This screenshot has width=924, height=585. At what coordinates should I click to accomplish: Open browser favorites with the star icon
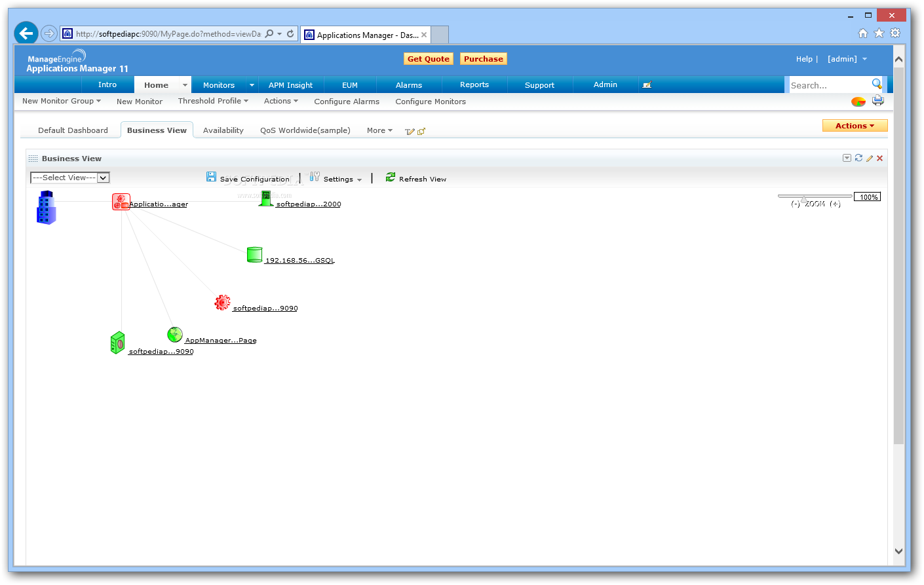tap(879, 33)
